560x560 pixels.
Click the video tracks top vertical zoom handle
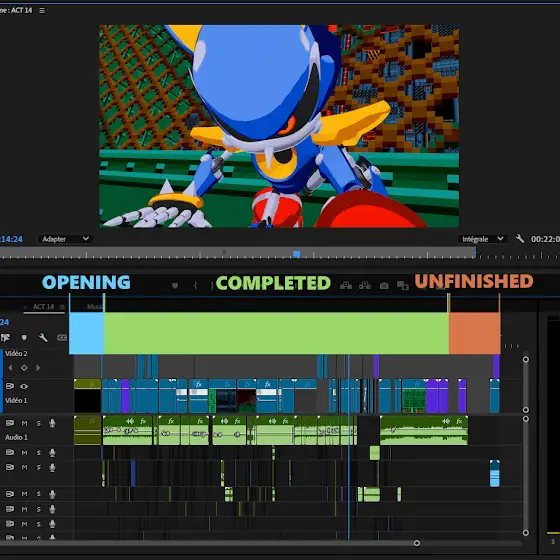coord(526,359)
